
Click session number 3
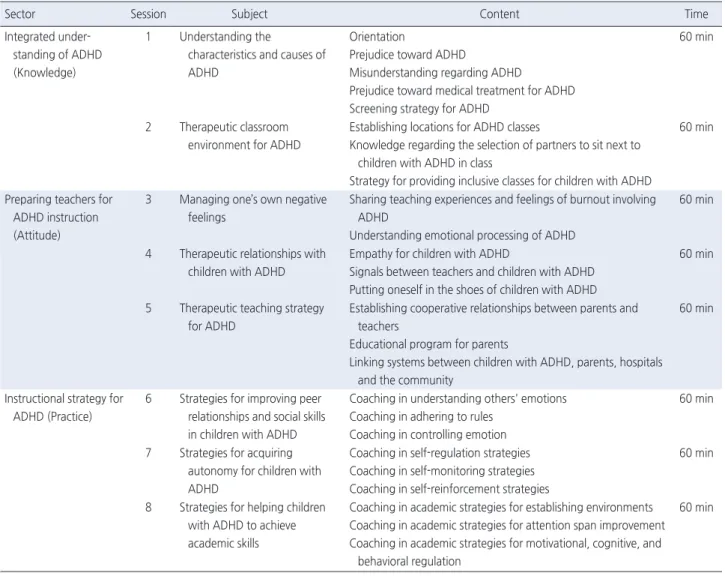point(148,199)
